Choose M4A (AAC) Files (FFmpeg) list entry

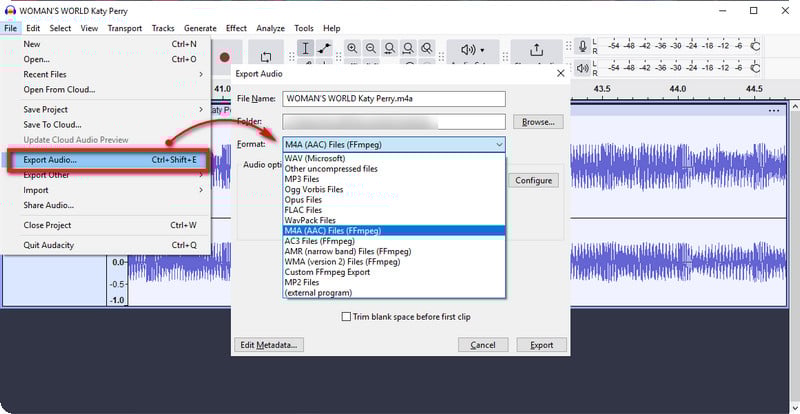394,231
